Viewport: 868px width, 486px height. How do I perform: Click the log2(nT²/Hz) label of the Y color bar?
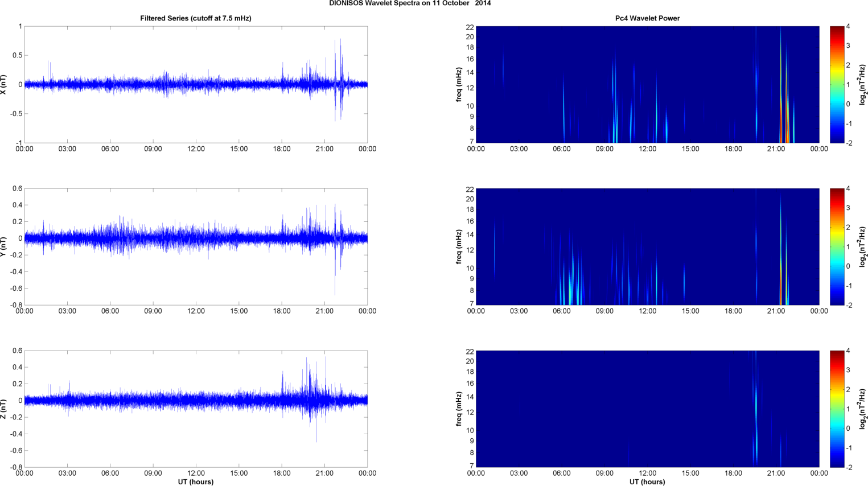[x=863, y=246]
